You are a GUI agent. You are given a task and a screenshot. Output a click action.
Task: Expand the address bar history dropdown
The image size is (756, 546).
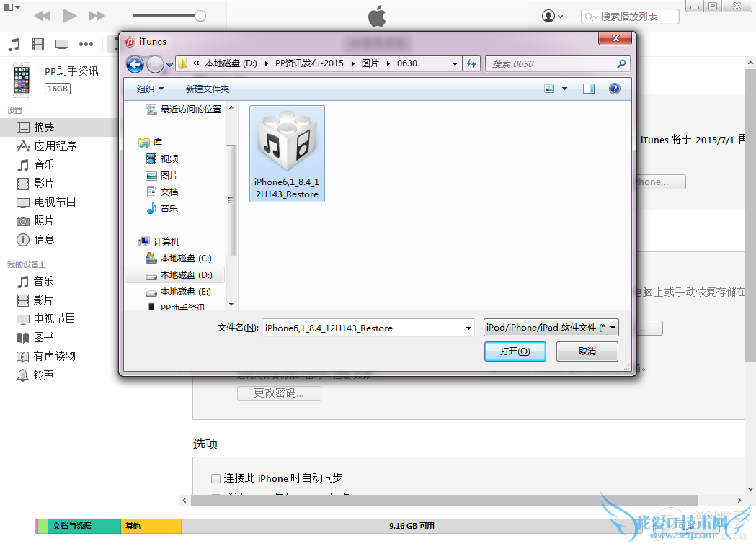(455, 63)
